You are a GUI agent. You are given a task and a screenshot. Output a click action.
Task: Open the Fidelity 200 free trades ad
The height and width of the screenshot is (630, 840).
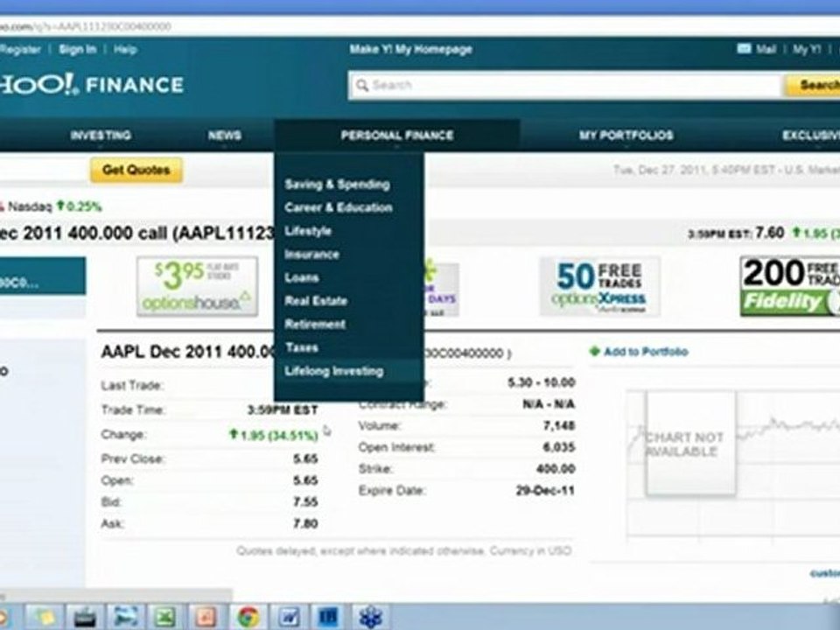point(789,287)
